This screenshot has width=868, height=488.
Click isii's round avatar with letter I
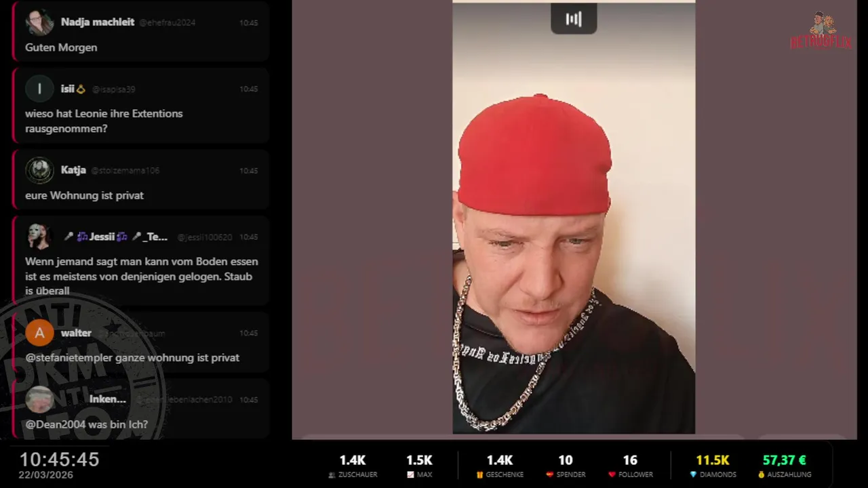coord(39,89)
